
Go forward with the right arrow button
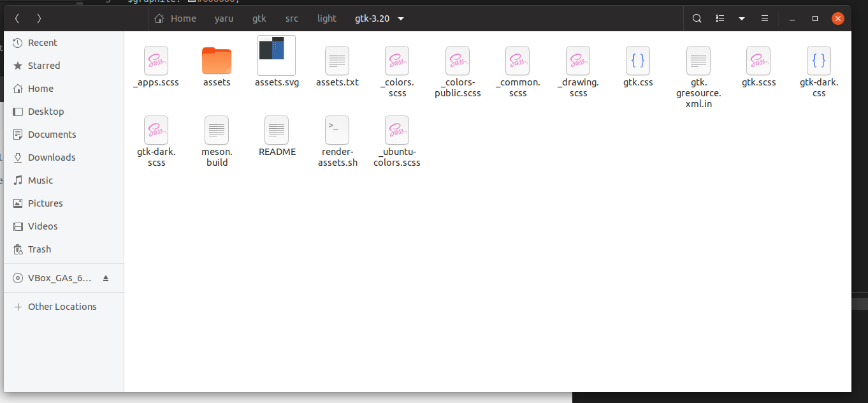(x=40, y=18)
